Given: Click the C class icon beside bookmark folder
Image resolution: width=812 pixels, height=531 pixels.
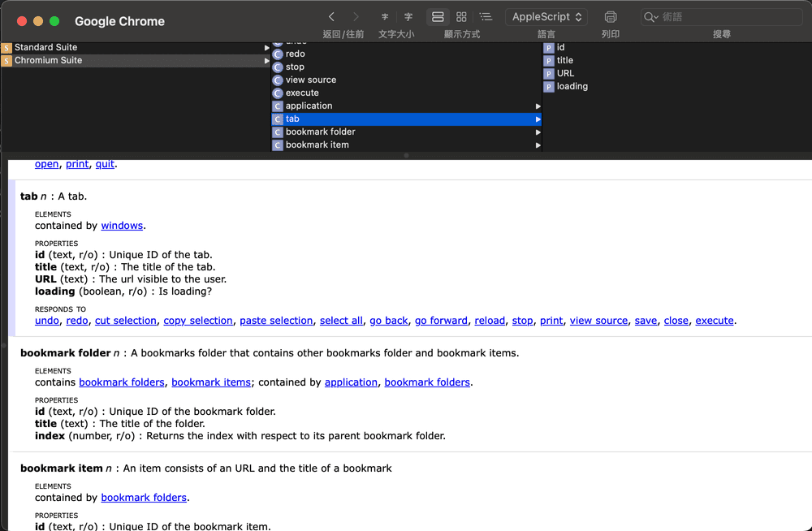Looking at the screenshot, I should pos(277,132).
